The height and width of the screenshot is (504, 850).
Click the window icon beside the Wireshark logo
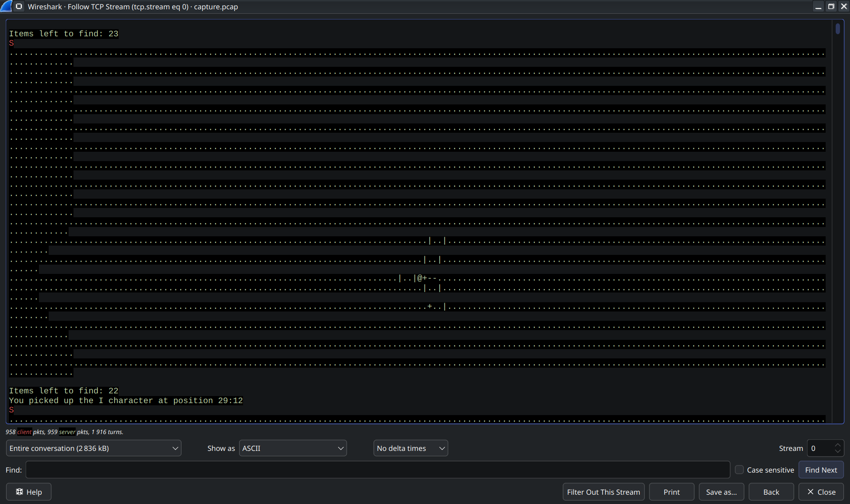(x=18, y=7)
